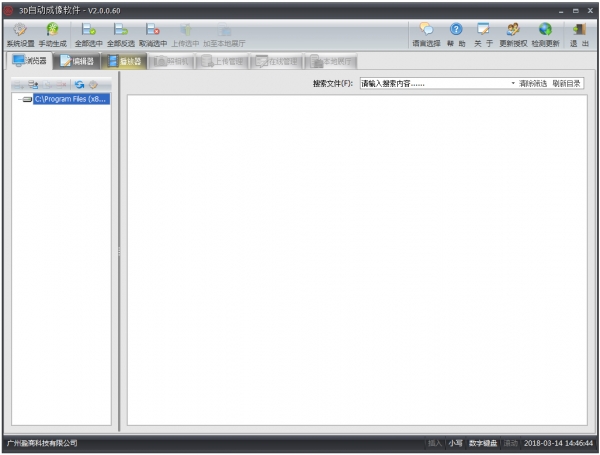Collapse the C:\Program Files tree node
Image resolution: width=600 pixels, height=455 pixels.
click(x=20, y=99)
